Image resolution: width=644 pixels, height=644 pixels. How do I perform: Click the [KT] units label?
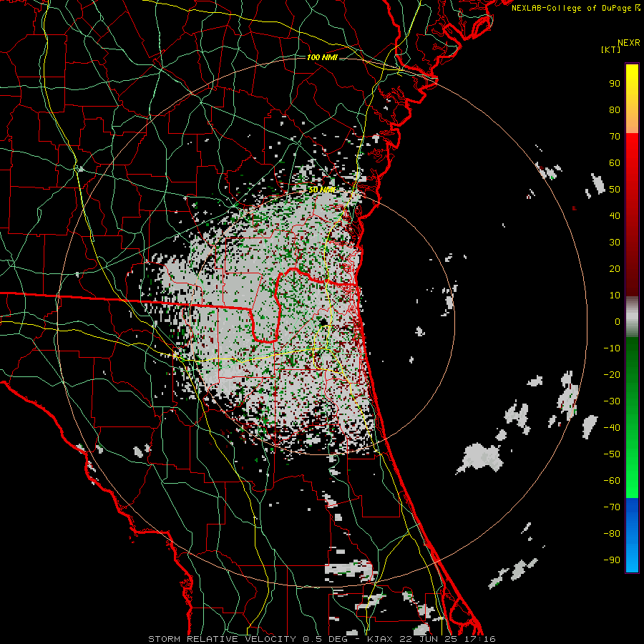click(610, 49)
